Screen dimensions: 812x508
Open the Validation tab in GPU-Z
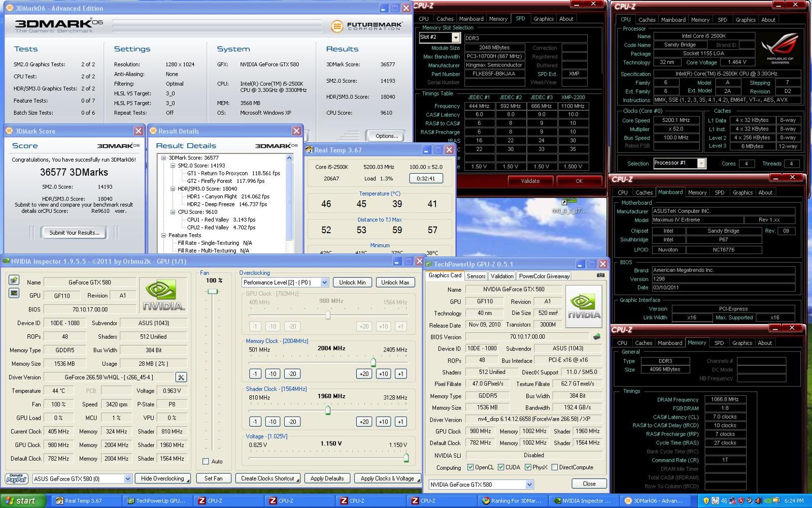[502, 276]
